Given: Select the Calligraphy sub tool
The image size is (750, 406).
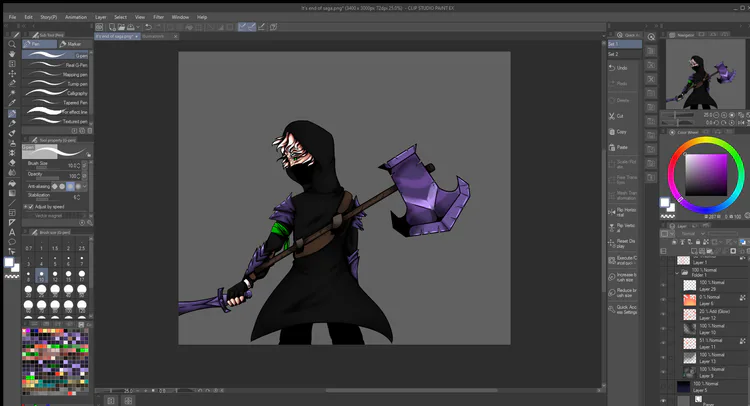Looking at the screenshot, I should (x=55, y=93).
